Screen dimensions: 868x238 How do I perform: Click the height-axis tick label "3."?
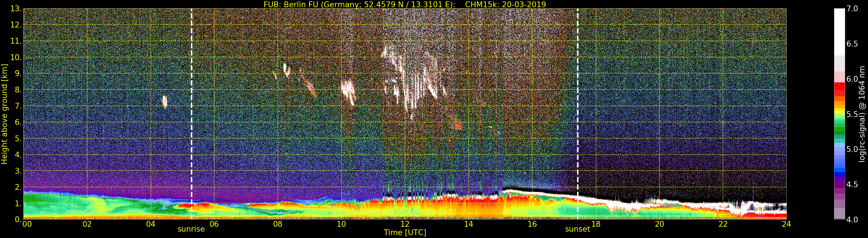point(18,171)
